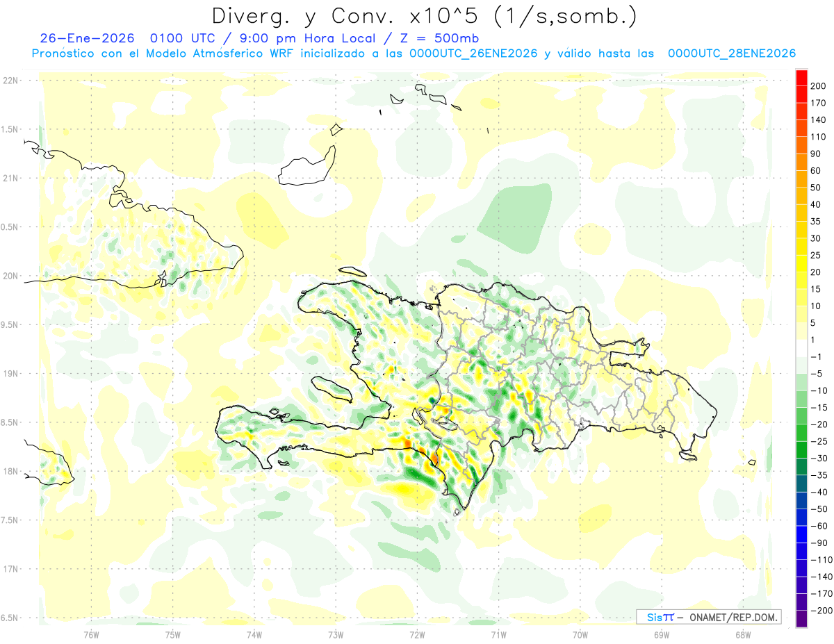Click the "73W" longitude axis label
Viewport: 834px width, 644px height.
[x=336, y=635]
